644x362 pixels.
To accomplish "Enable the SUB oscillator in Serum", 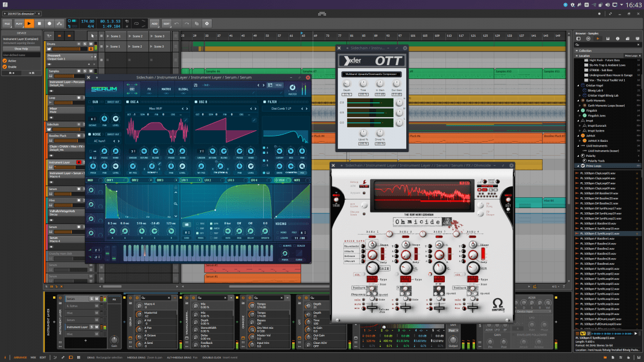I will 90,102.
